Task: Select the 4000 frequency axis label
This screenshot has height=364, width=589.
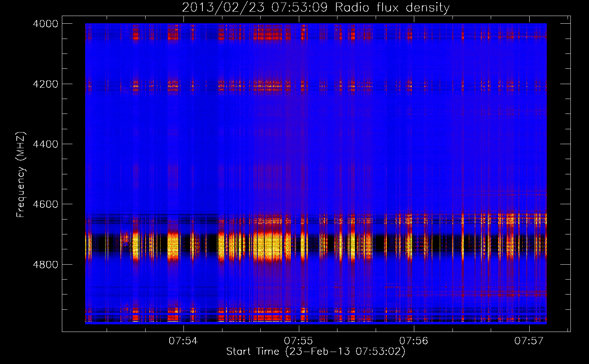Action: (46, 24)
